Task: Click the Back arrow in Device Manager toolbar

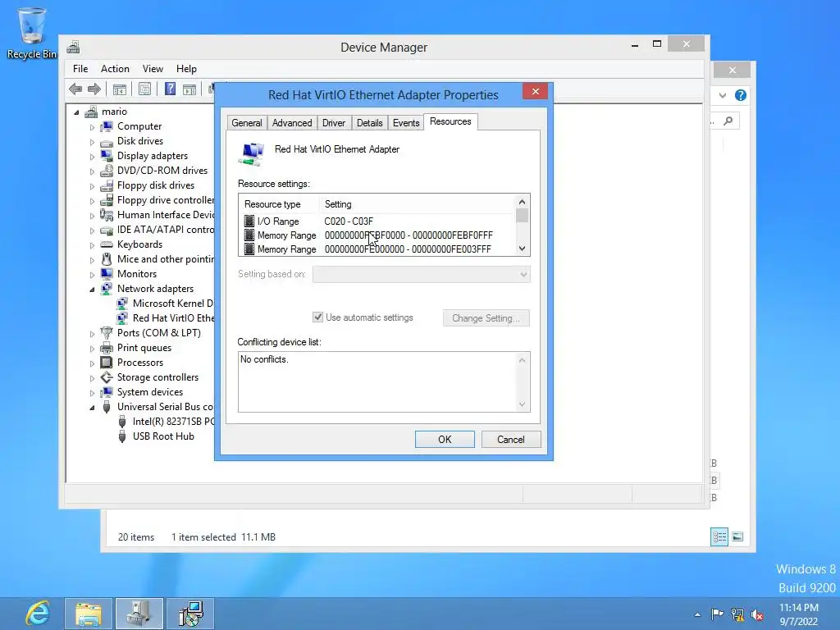Action: (x=75, y=89)
